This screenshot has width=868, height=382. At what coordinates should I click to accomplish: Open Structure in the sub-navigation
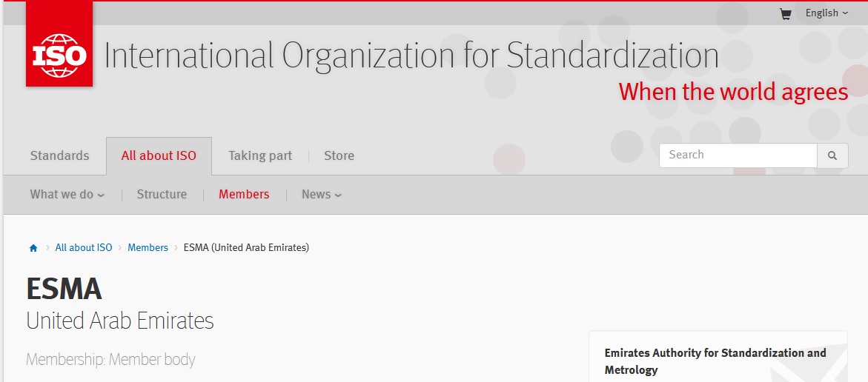coord(162,195)
